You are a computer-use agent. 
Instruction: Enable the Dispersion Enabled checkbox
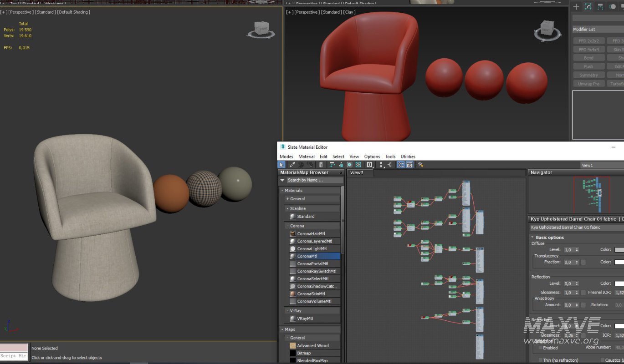[x=541, y=348]
